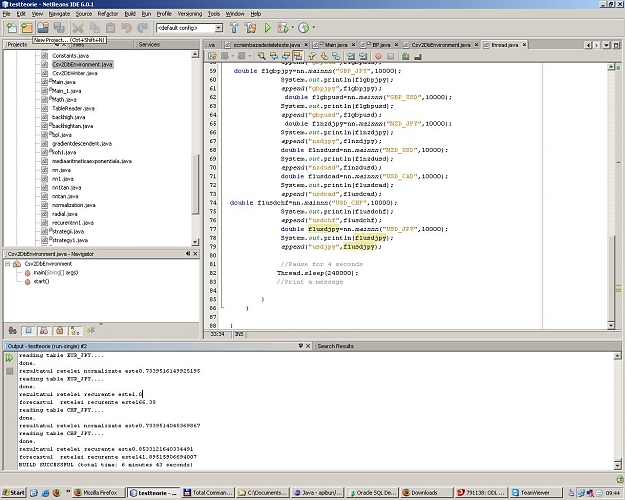Switch to the BP.java editor tab
The height and width of the screenshot is (500, 625).
point(378,45)
